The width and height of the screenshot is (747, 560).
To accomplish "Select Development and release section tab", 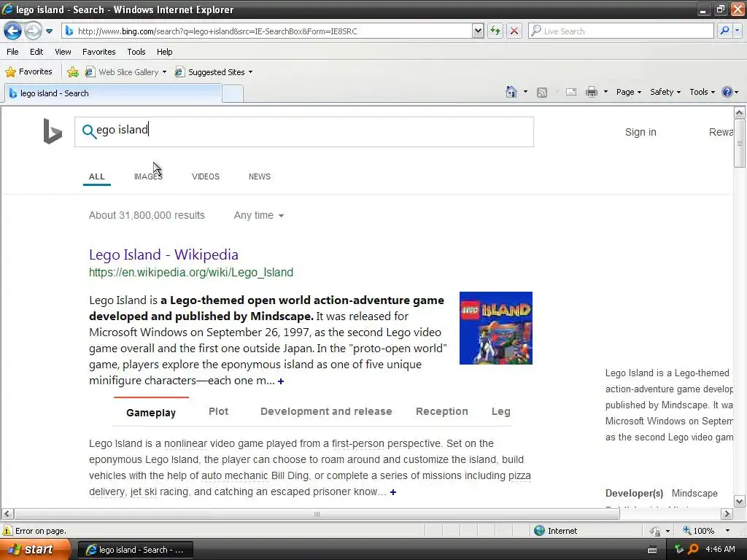I will (x=326, y=411).
